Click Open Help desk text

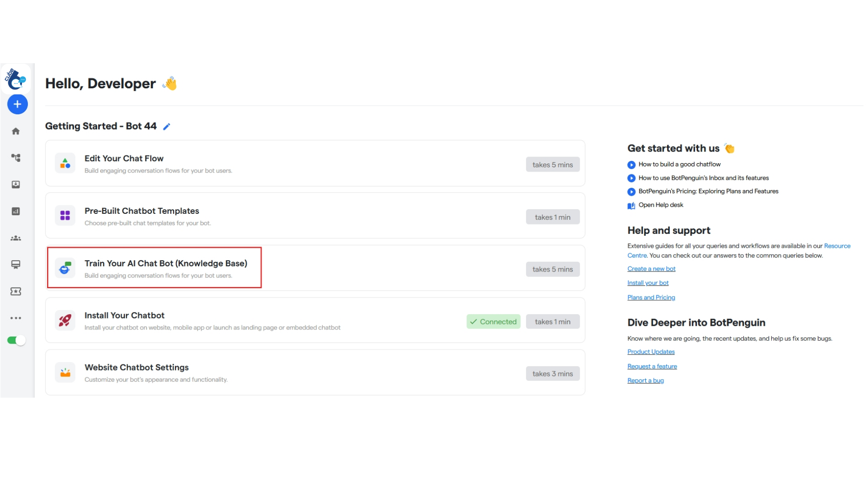pos(661,205)
